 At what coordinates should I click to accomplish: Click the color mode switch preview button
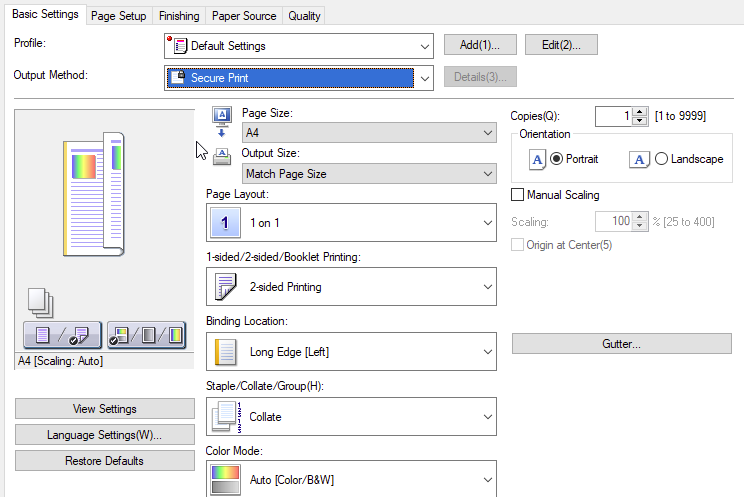tap(147, 335)
